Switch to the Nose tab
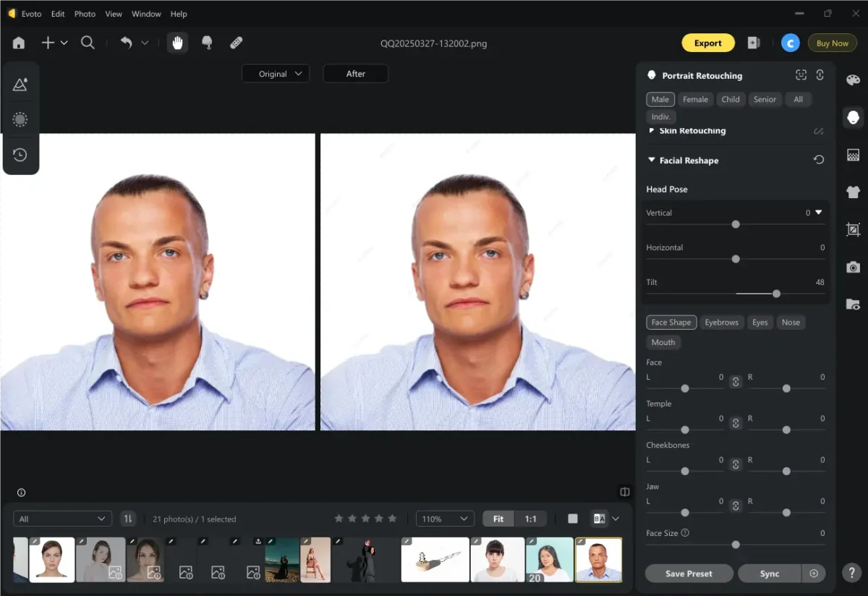This screenshot has width=868, height=596. (x=791, y=323)
